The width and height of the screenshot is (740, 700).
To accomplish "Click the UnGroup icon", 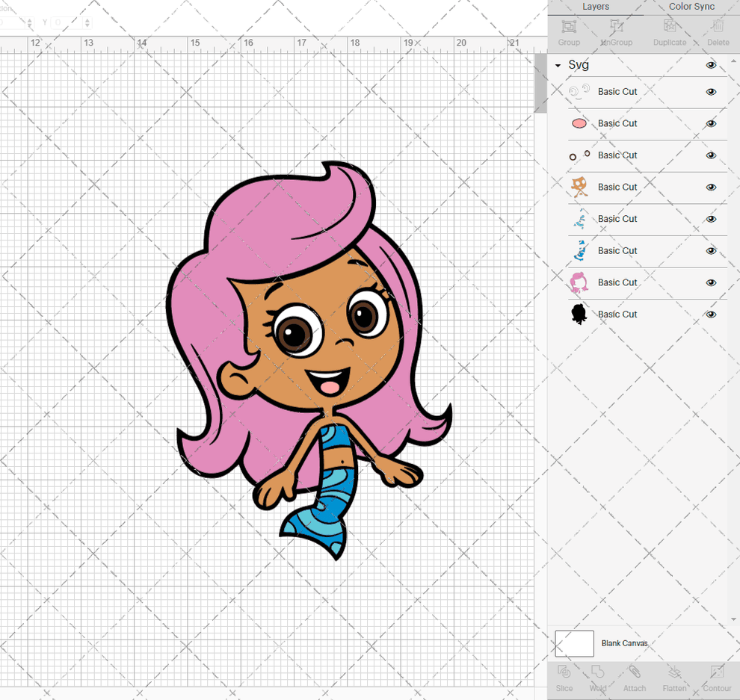I will point(616,32).
